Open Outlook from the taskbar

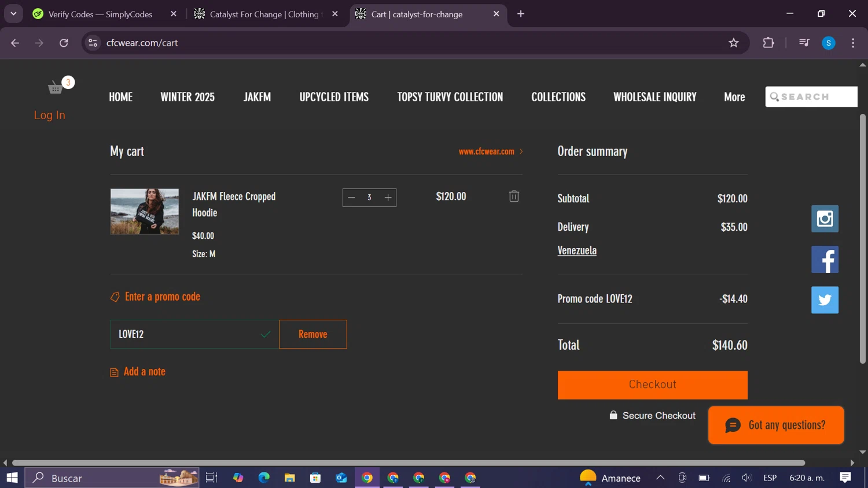(341, 478)
